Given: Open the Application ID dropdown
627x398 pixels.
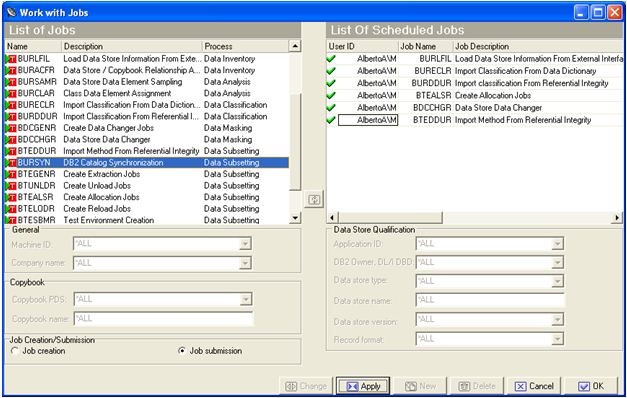Looking at the screenshot, I should coord(557,244).
